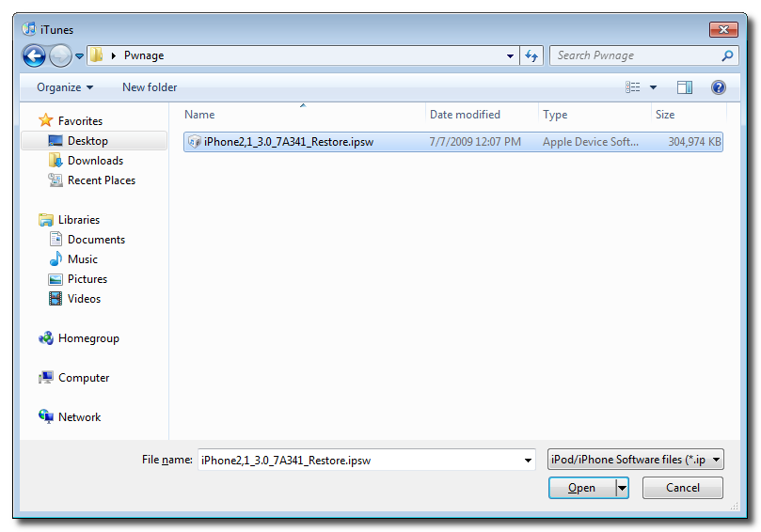The image size is (761, 532).
Task: Click the Pwnage breadcrumb in address bar
Action: point(144,55)
